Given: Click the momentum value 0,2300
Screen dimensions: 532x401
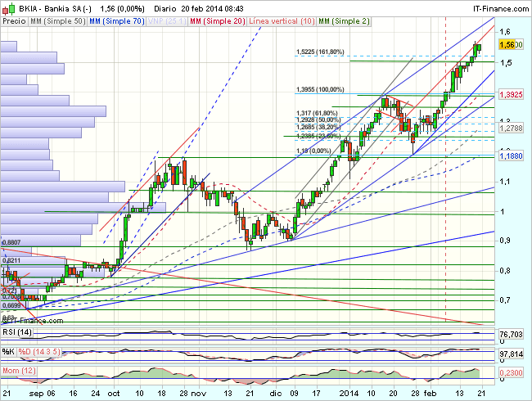Looking at the screenshot, I should (511, 373).
